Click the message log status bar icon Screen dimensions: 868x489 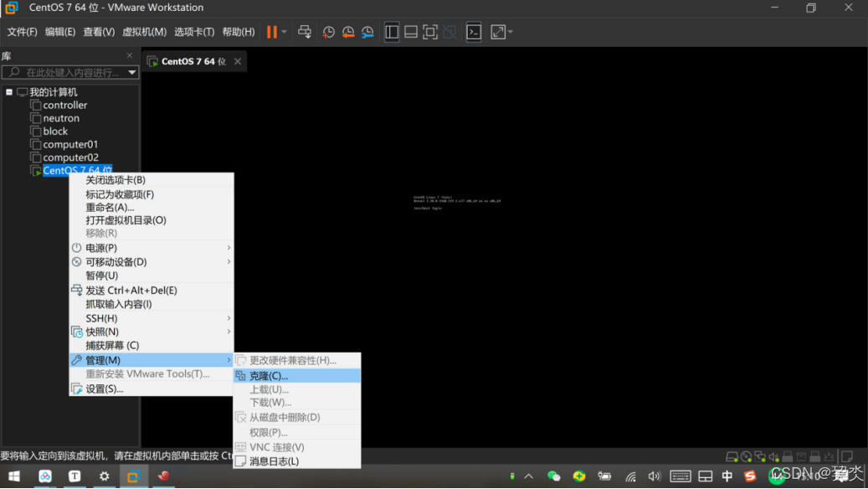click(847, 457)
